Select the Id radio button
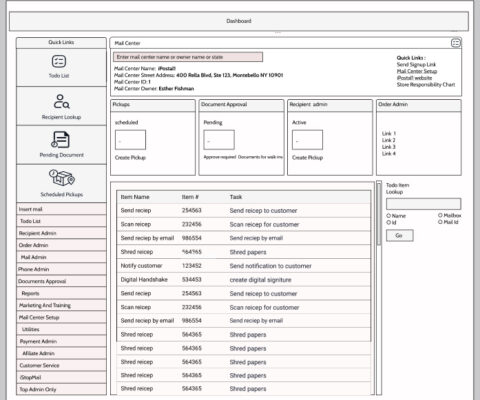The height and width of the screenshot is (400, 480). [388, 222]
